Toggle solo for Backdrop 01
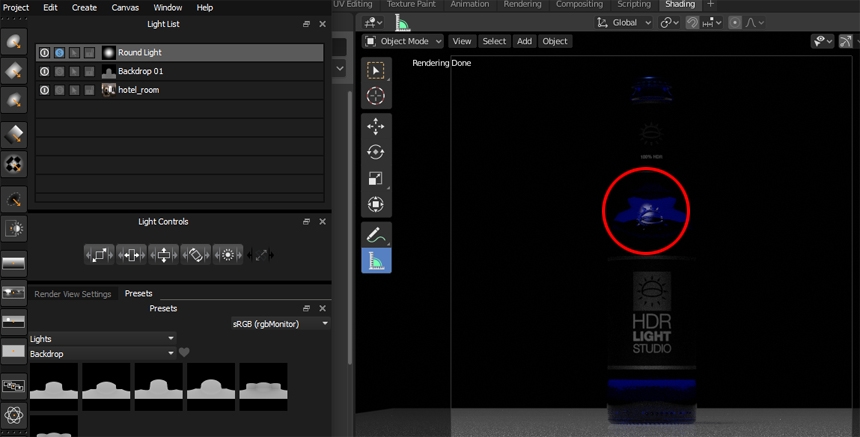The image size is (860, 437). pyautogui.click(x=59, y=71)
